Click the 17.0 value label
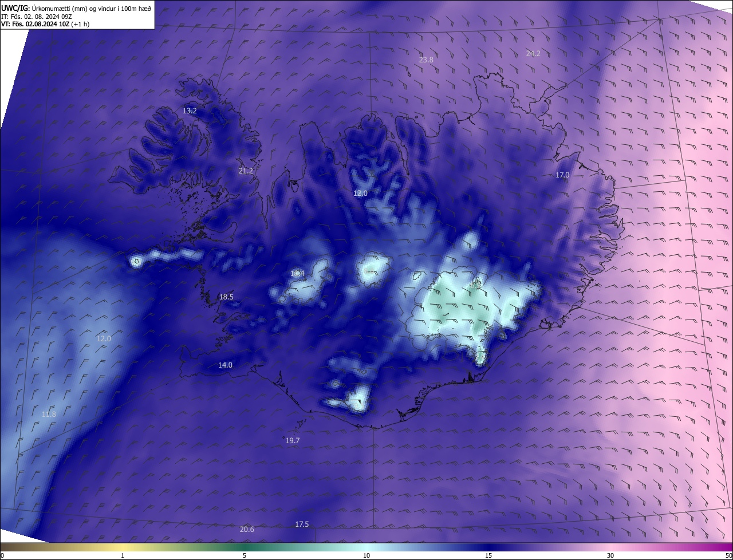Screen dimensions: 733x560 coord(562,175)
